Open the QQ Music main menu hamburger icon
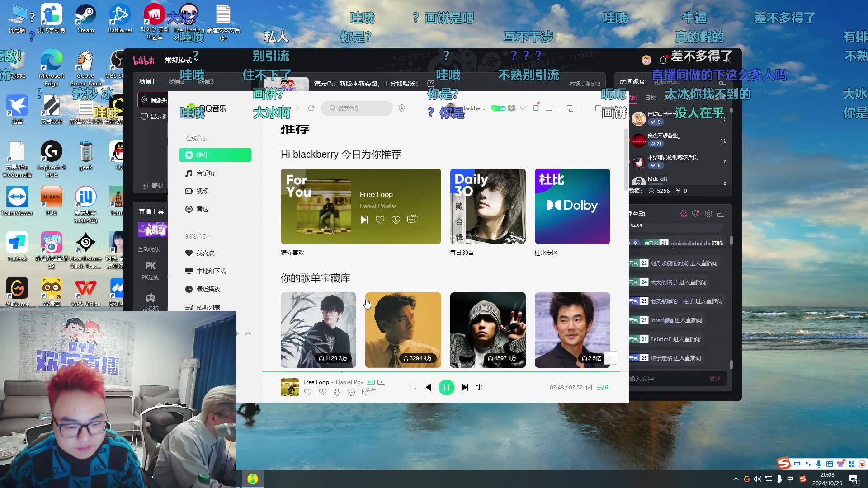This screenshot has width=868, height=488. pyautogui.click(x=549, y=108)
